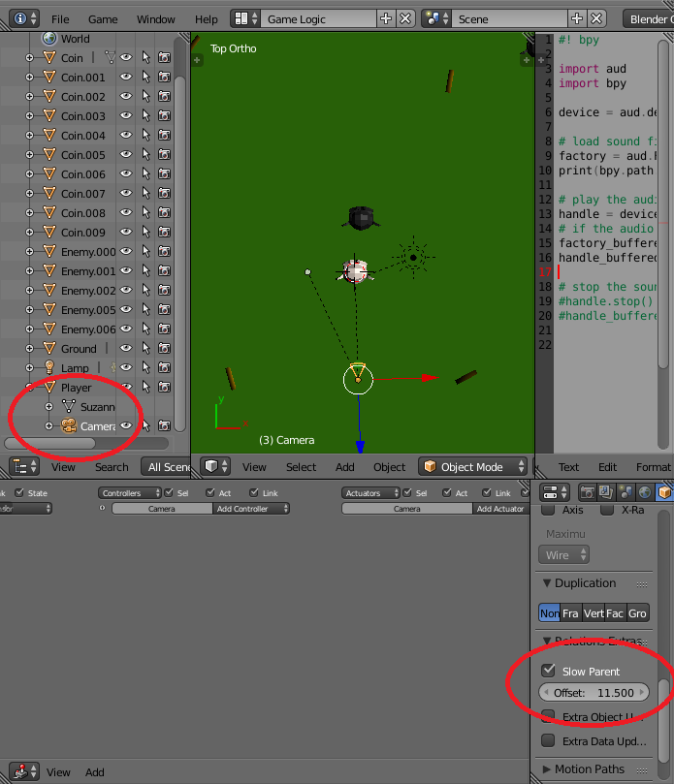Toggle renderability of Enemy.001
This screenshot has height=784, width=674.
(164, 270)
